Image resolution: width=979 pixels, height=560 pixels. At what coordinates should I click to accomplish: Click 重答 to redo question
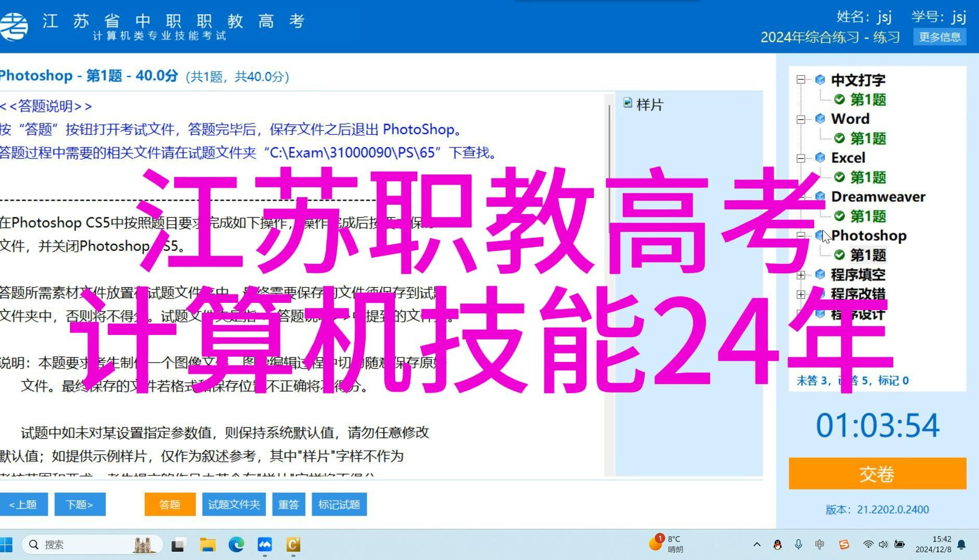tap(288, 505)
